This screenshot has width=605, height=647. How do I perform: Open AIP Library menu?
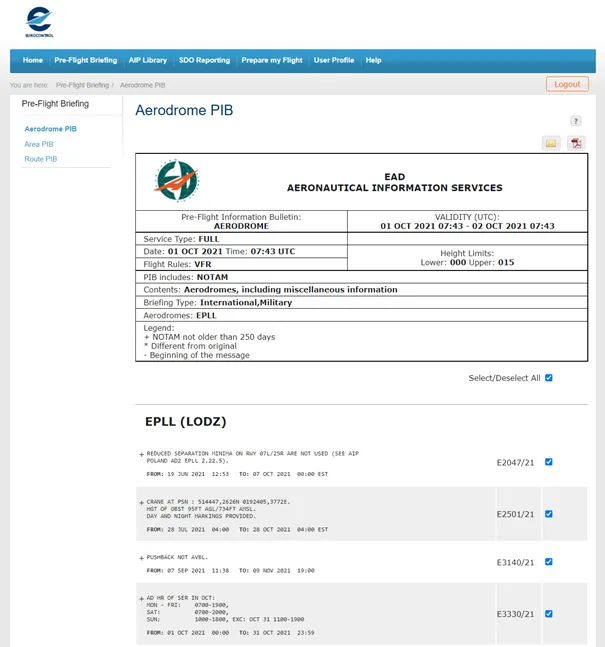[x=148, y=60]
